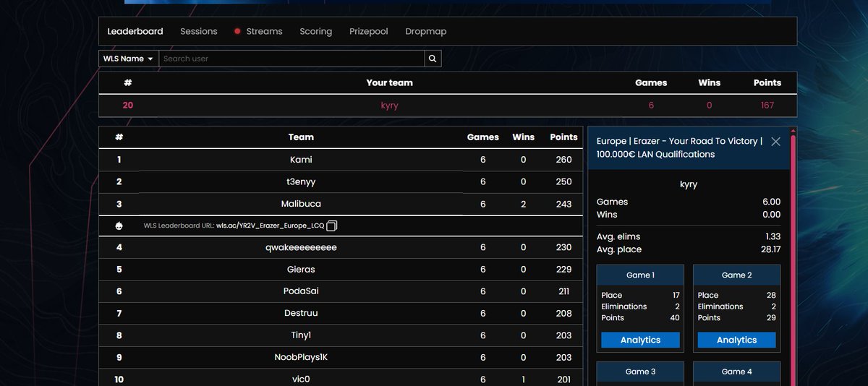Click Malibuca's wins value 2
Viewport: 868px width, 386px height.
tap(523, 204)
